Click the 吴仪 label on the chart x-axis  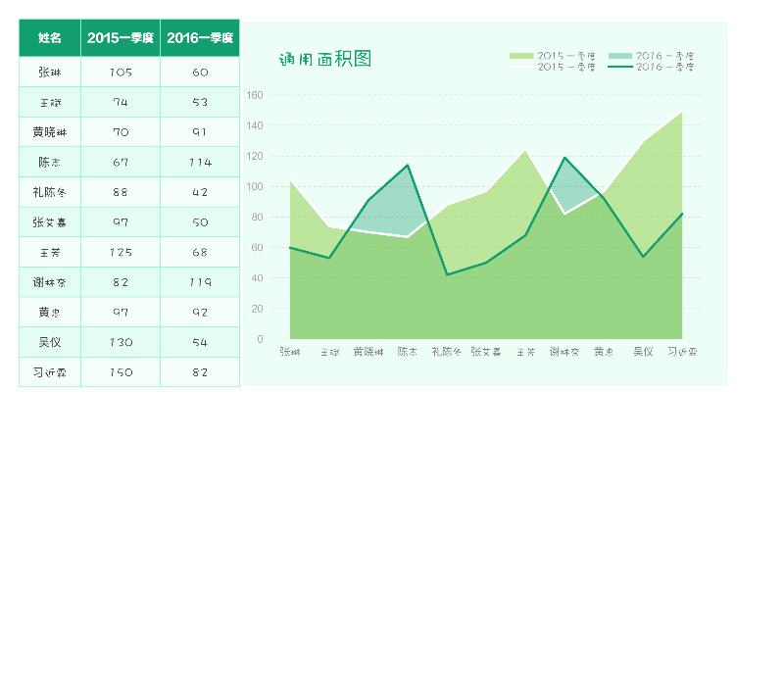[x=643, y=352]
